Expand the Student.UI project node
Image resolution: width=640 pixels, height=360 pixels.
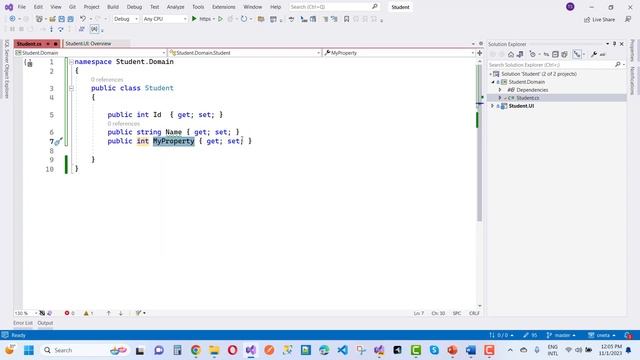point(493,106)
